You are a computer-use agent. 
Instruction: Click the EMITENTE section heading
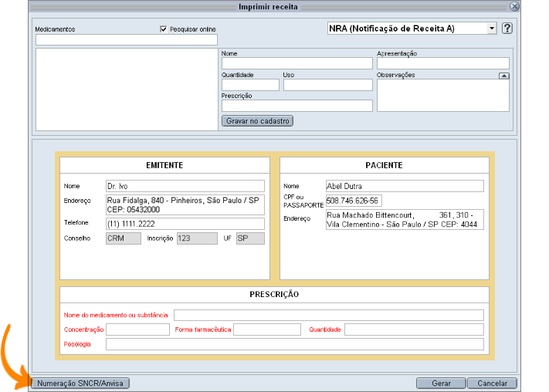click(164, 165)
